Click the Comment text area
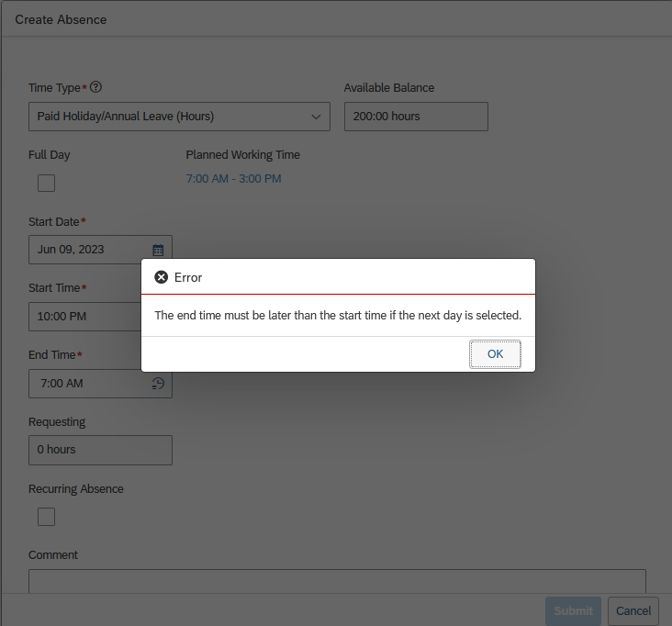672x626 pixels. click(337, 581)
